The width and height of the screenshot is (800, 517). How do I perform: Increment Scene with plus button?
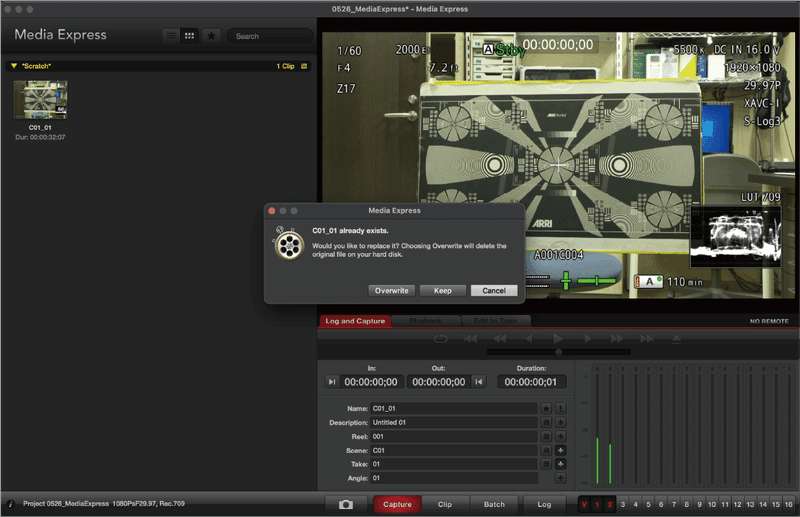560,450
